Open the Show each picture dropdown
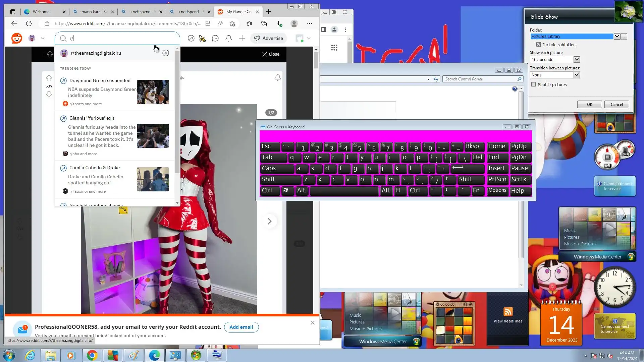This screenshot has width=644, height=362. (x=577, y=60)
